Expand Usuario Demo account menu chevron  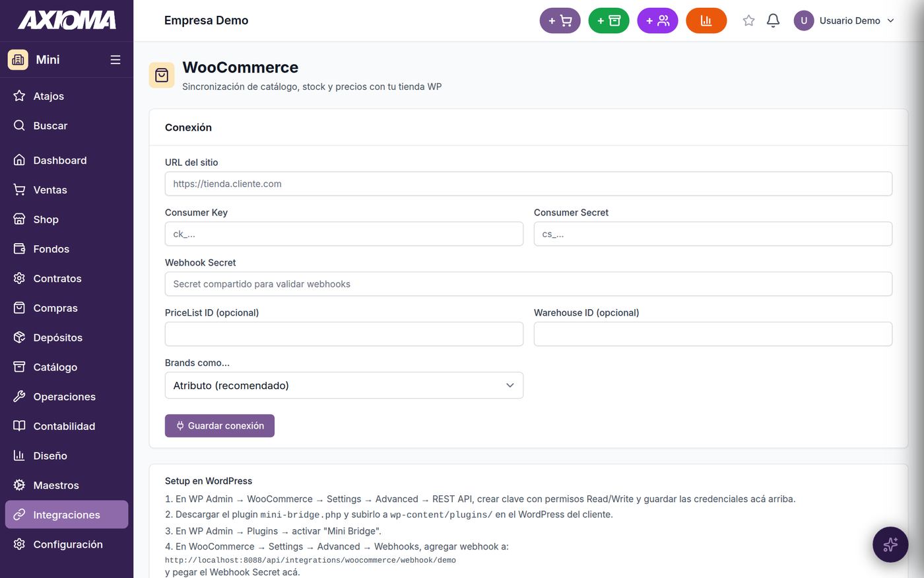[x=890, y=20]
